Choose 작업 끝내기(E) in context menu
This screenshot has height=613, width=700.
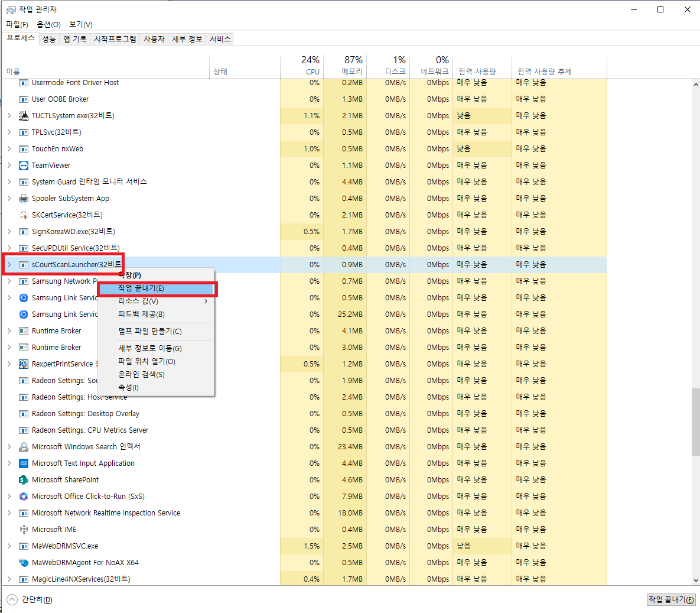(x=157, y=288)
